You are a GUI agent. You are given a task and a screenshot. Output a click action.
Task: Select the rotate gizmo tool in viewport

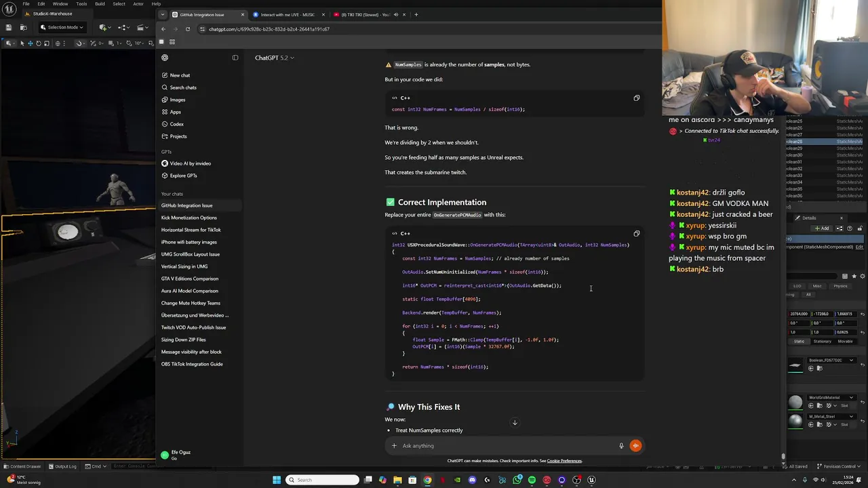pyautogui.click(x=38, y=43)
